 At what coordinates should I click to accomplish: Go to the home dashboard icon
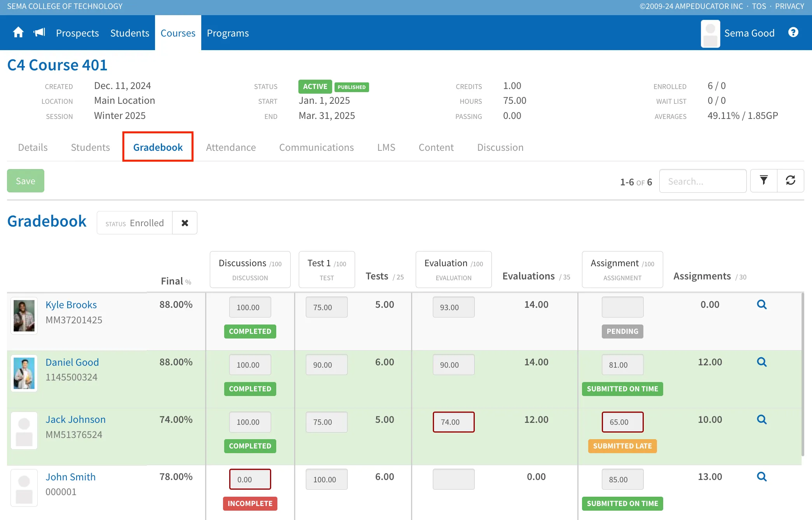click(18, 33)
